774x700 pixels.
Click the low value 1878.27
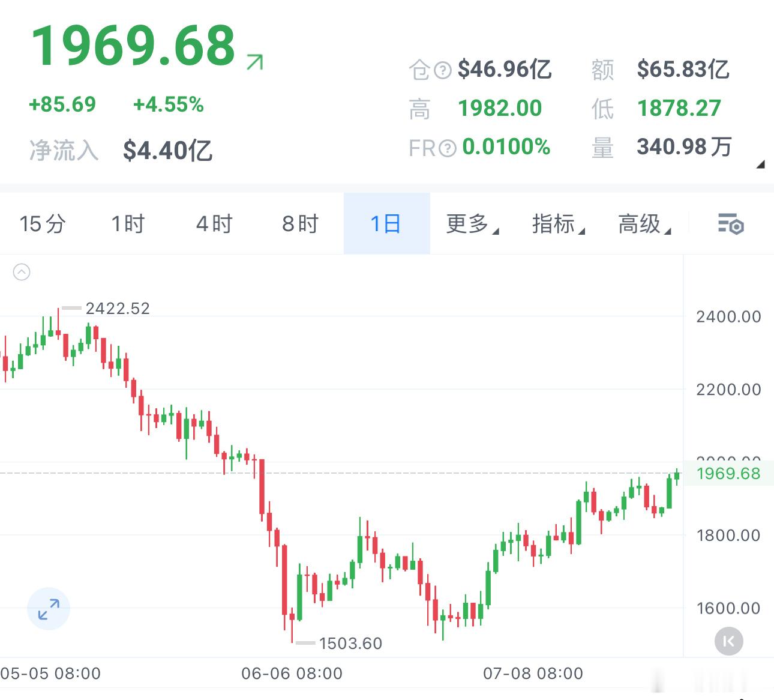point(679,108)
